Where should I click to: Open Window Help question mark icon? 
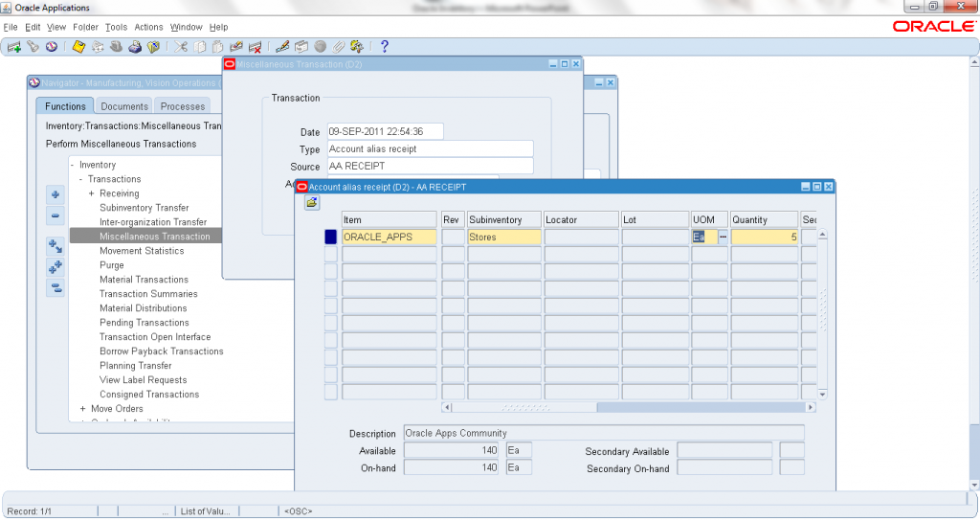[385, 46]
